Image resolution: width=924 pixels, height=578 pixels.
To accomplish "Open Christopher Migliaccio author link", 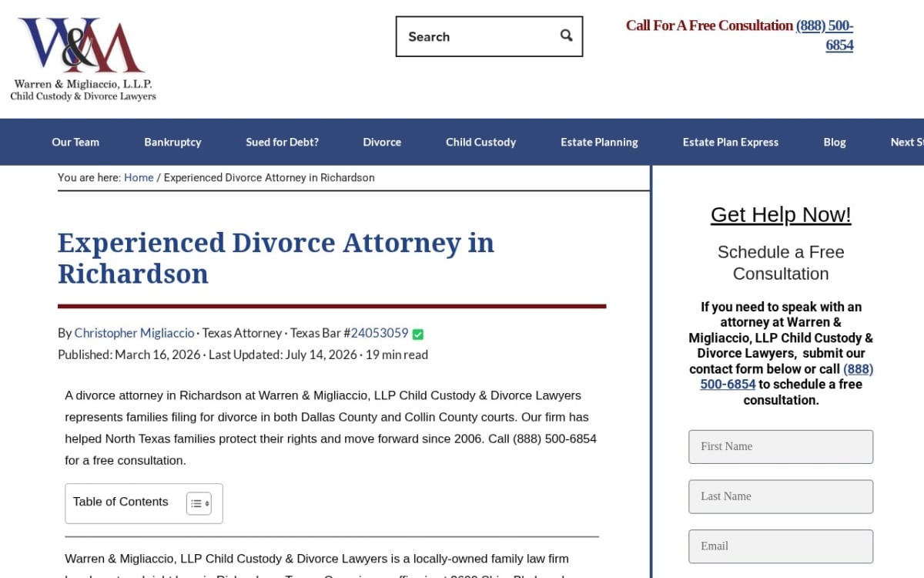I will [134, 333].
